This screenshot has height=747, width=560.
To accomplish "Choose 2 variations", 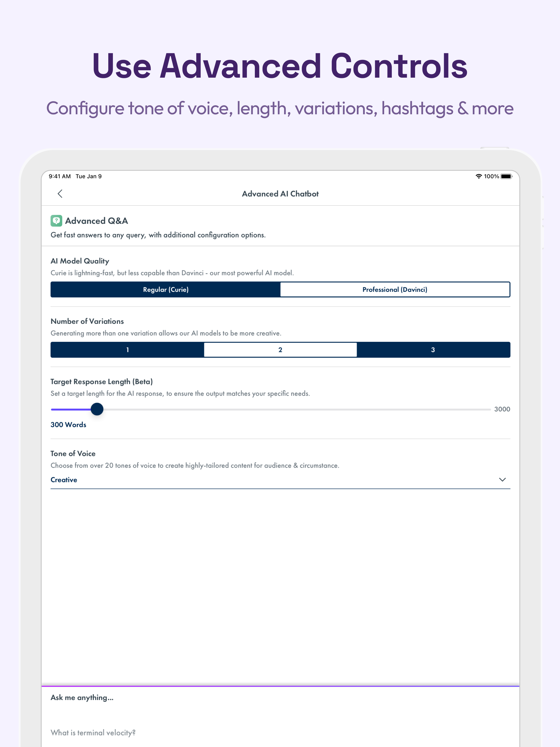I will point(280,349).
